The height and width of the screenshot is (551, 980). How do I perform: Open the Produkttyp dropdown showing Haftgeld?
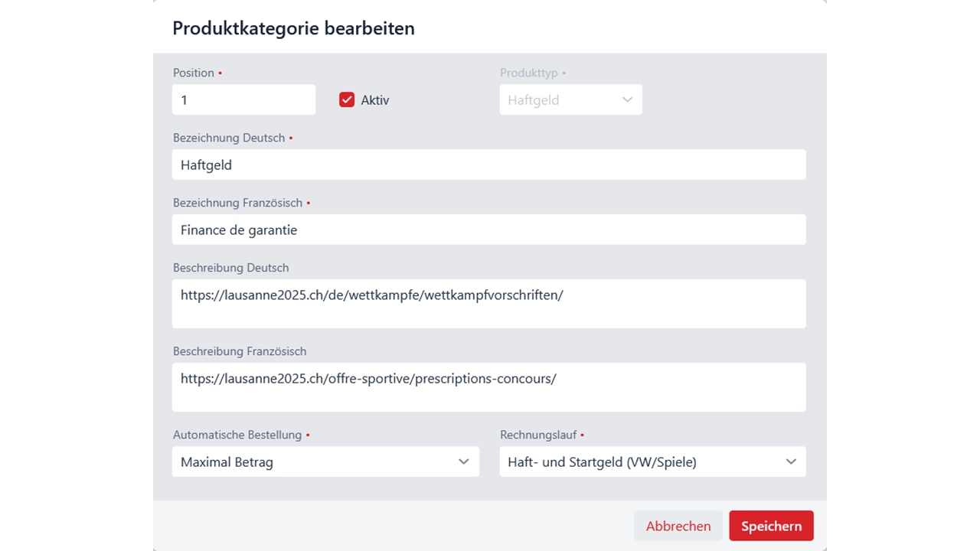pyautogui.click(x=571, y=100)
